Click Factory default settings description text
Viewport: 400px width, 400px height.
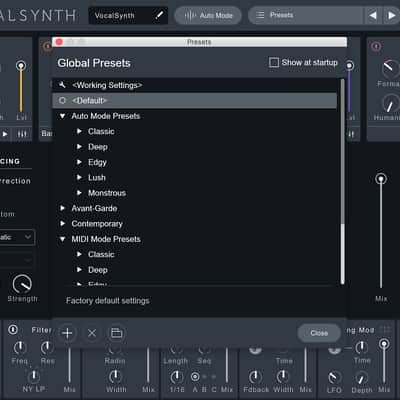click(x=108, y=301)
